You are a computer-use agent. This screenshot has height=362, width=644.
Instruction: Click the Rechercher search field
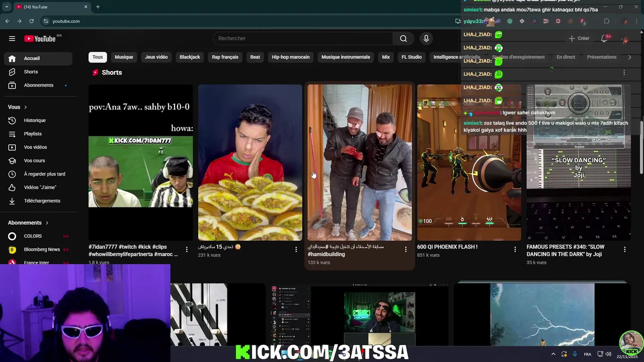[x=303, y=39]
